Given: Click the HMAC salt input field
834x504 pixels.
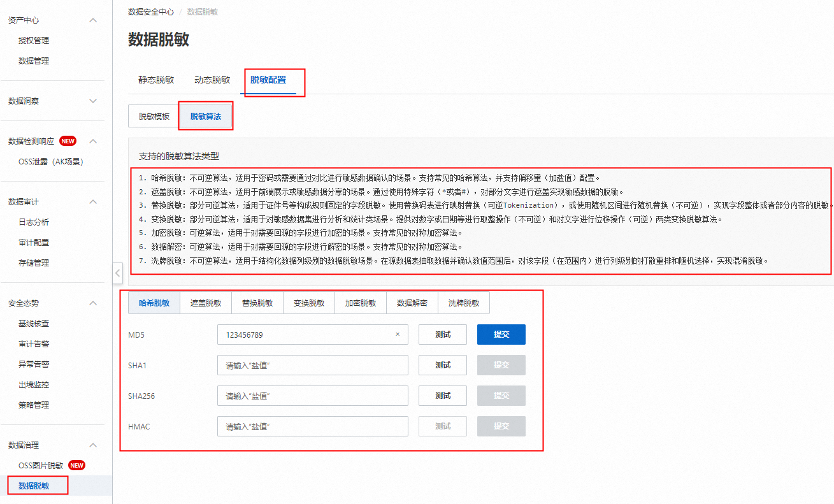Looking at the screenshot, I should [x=312, y=426].
